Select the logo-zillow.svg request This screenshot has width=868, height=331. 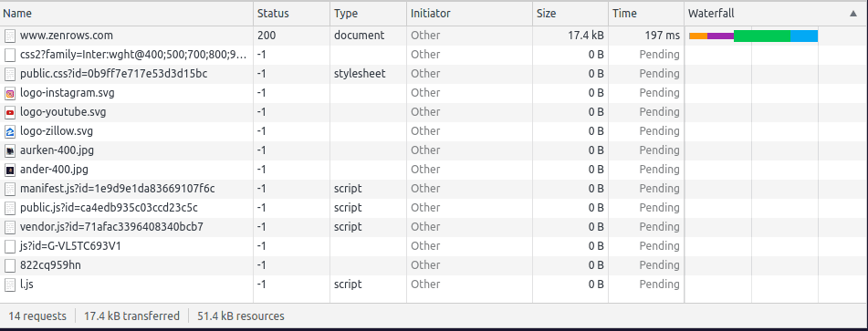[57, 131]
